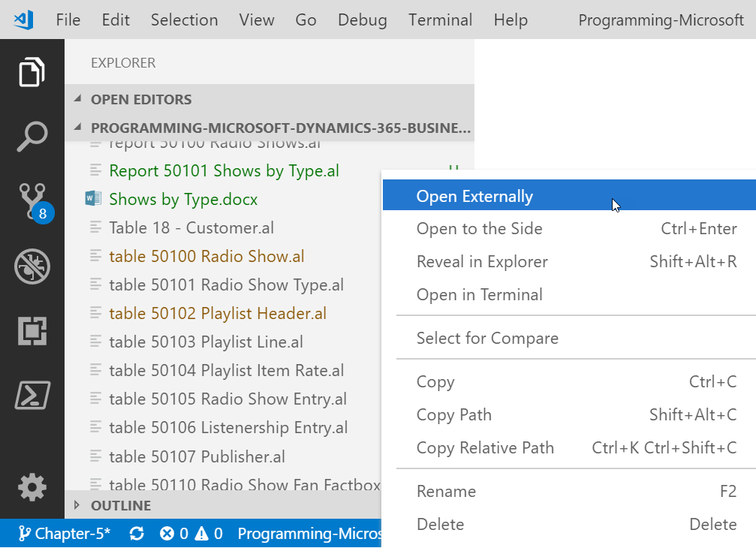Choose Copy Relative Path
This screenshot has width=756, height=548.
click(x=569, y=447)
